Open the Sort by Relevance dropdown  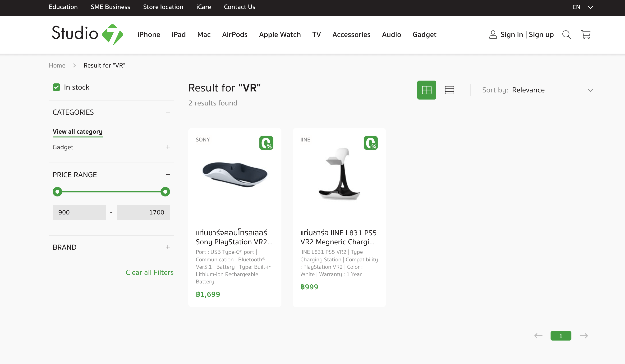538,90
